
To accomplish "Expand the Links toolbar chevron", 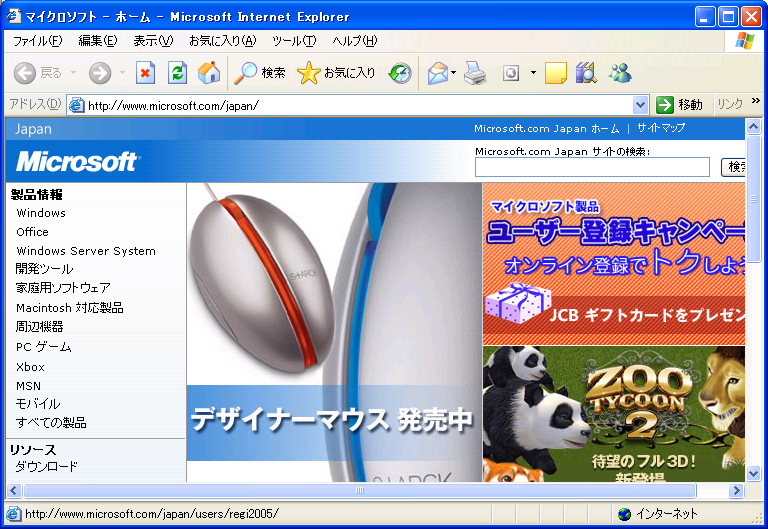I will click(x=755, y=100).
